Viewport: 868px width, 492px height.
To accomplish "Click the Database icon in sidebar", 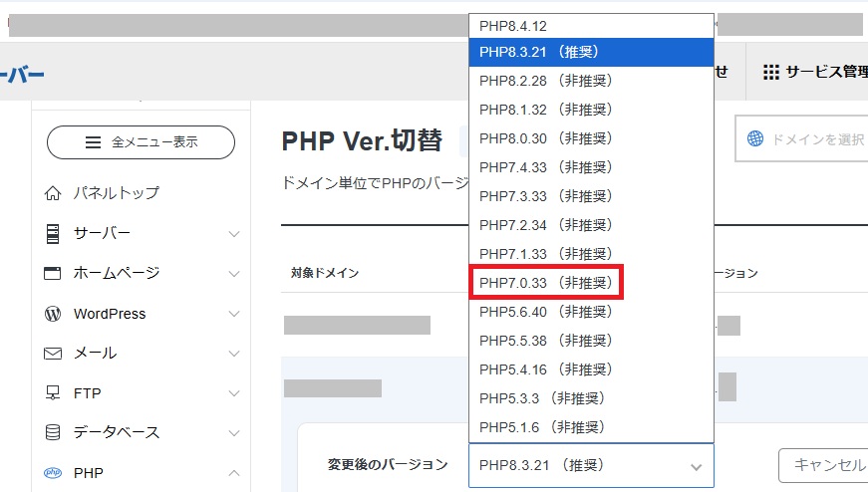I will coord(53,433).
